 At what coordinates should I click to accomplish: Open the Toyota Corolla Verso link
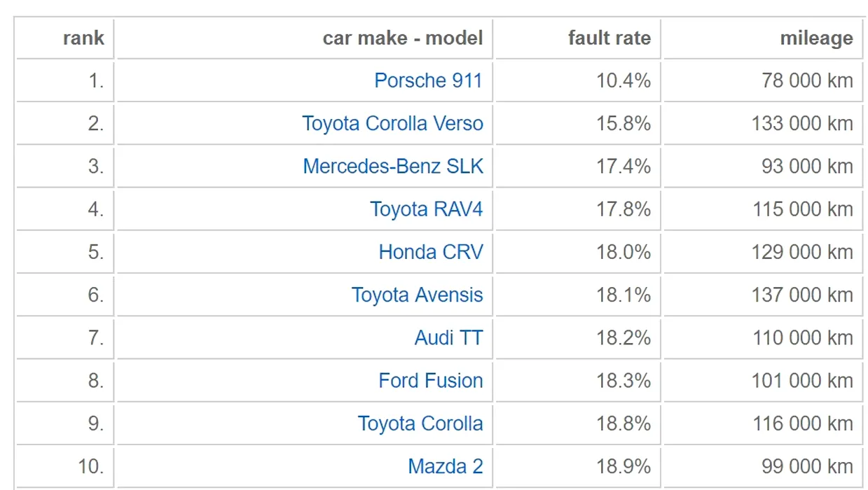pyautogui.click(x=392, y=123)
